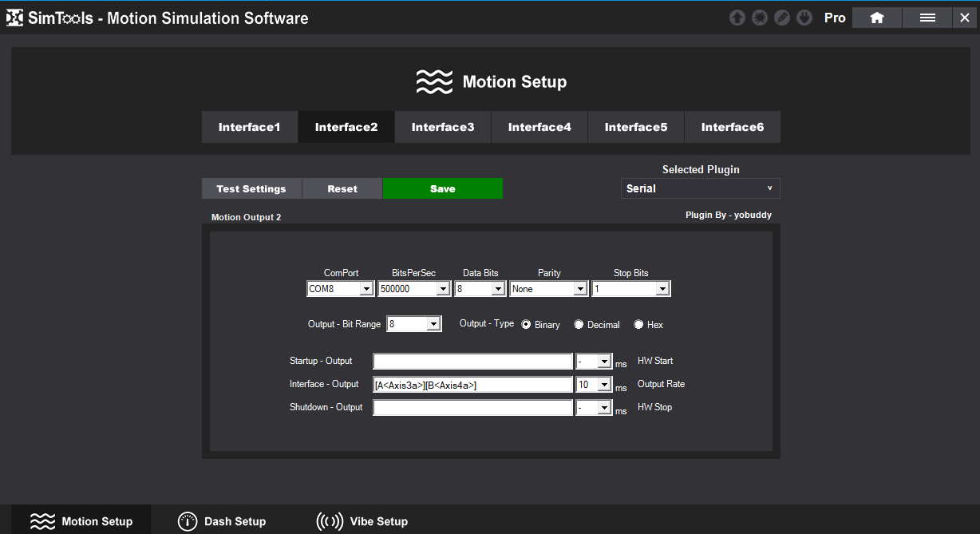Click the Motion Setup page heading
The height and width of the screenshot is (534, 980).
tap(515, 81)
